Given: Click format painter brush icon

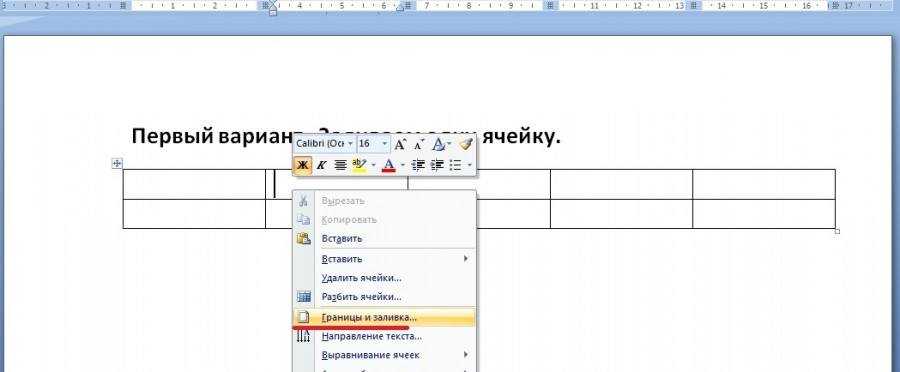Looking at the screenshot, I should (x=465, y=144).
